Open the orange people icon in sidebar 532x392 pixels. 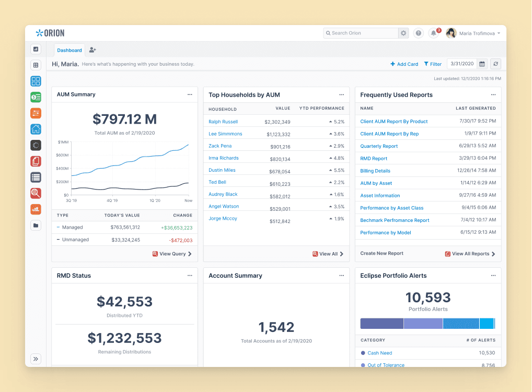coord(36,209)
